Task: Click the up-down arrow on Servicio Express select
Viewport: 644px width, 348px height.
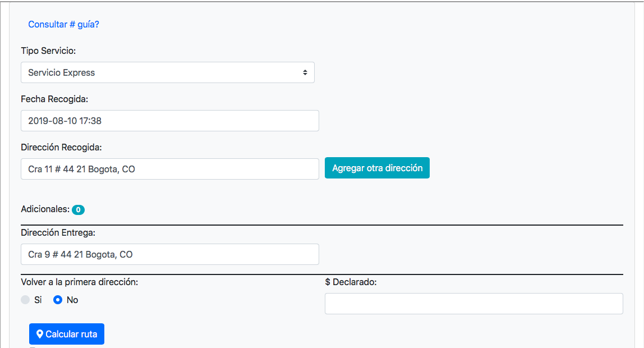Action: coord(305,72)
